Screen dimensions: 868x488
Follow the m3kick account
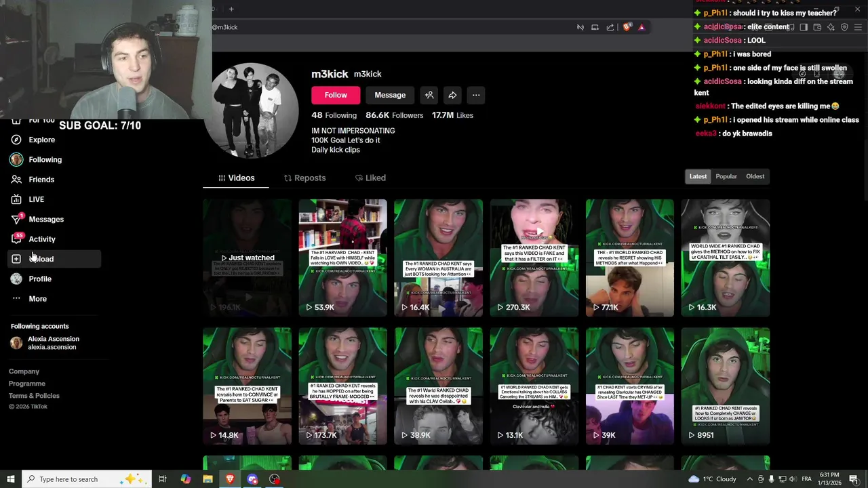[x=336, y=95]
